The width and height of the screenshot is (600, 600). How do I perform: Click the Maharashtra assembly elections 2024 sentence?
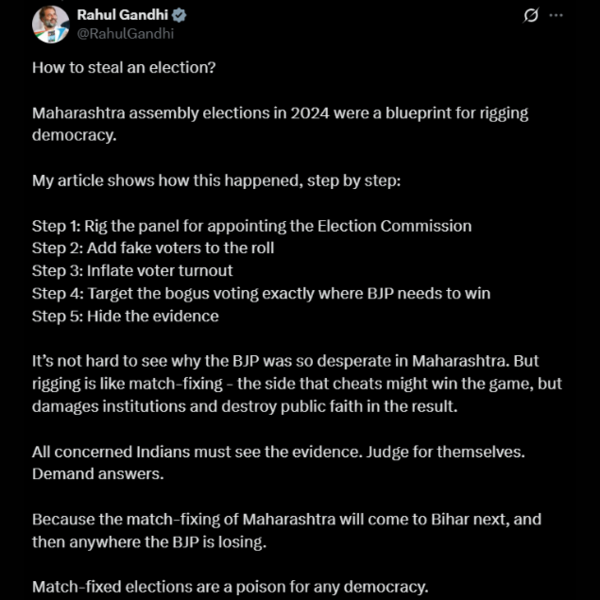(x=280, y=124)
